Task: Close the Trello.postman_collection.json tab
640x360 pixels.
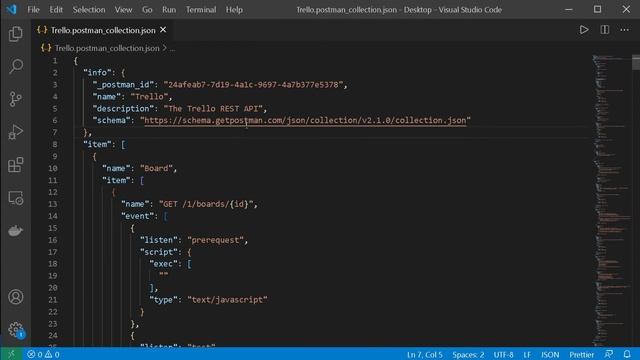Action: click(x=163, y=30)
